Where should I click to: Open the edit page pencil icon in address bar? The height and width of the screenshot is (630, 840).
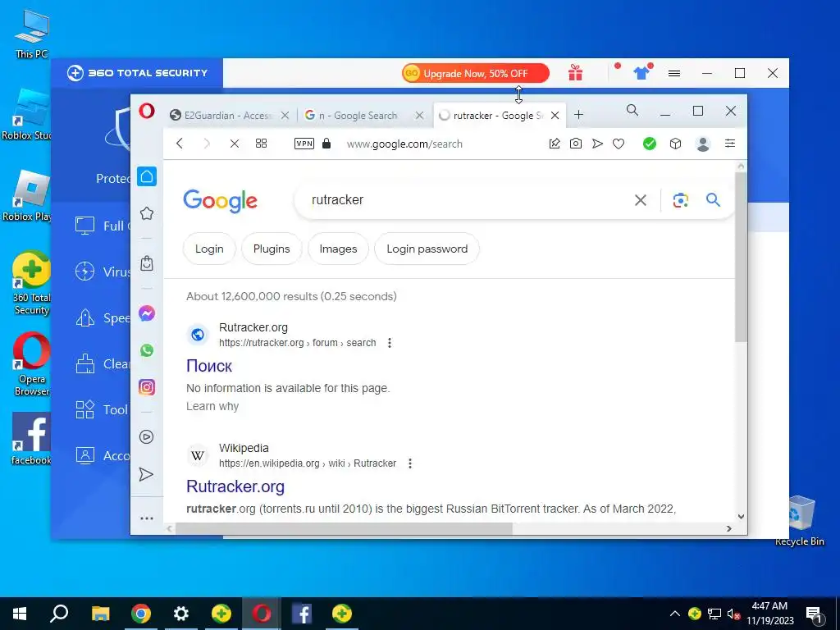(x=555, y=144)
